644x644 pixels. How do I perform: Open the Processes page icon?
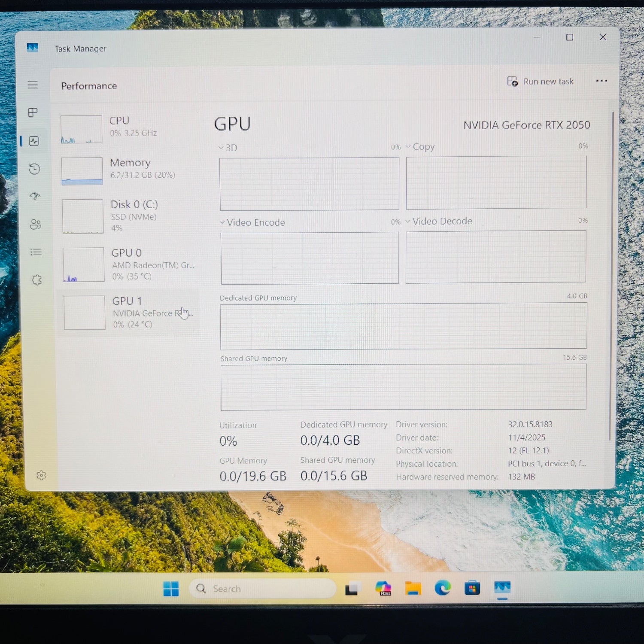(x=33, y=112)
